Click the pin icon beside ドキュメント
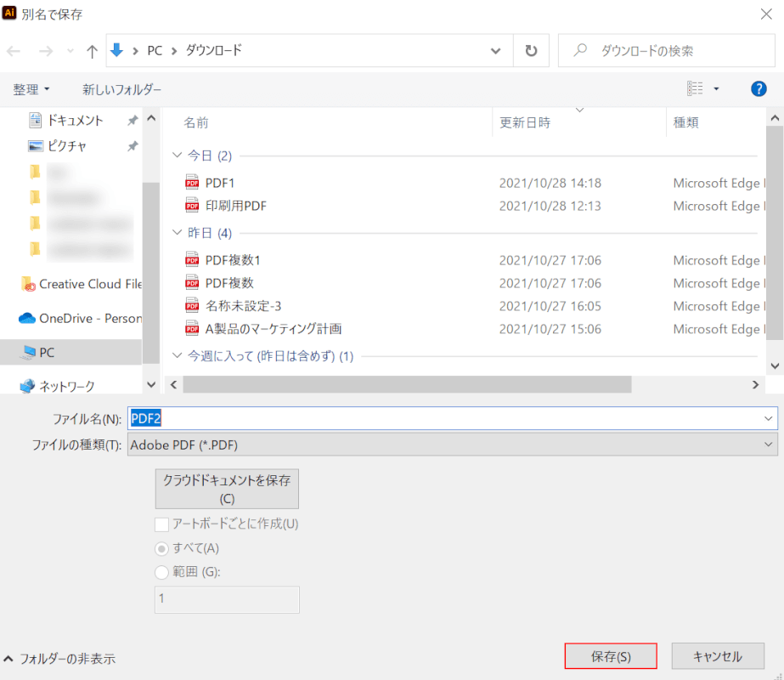This screenshot has width=784, height=680. [x=132, y=121]
